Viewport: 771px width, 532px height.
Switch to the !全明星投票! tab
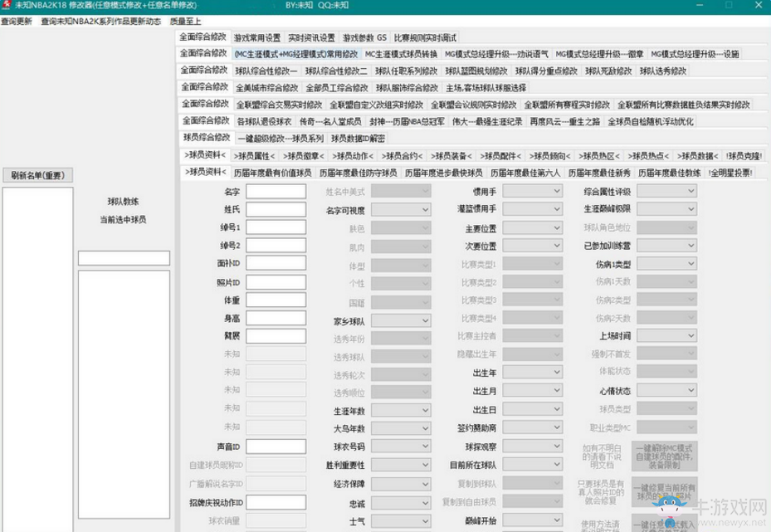click(x=730, y=173)
